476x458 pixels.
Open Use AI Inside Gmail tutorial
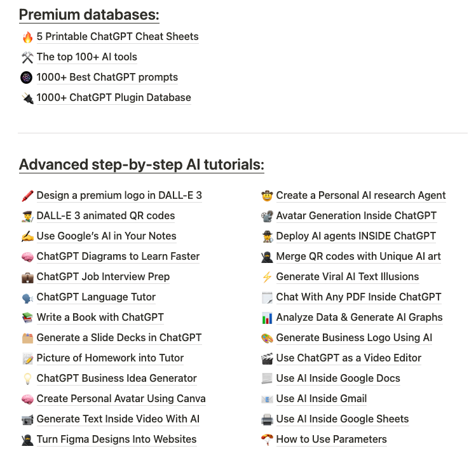click(x=321, y=399)
